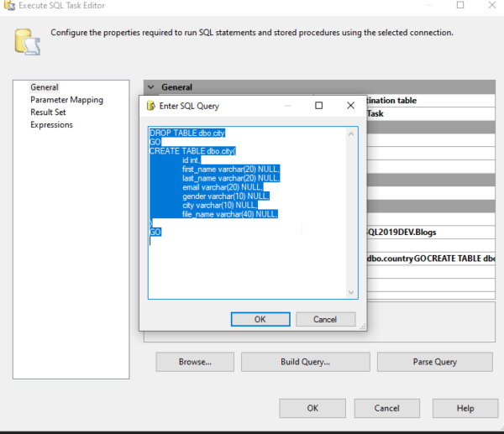Viewport: 504px width, 434px height.
Task: Click the query scrollbar down arrow
Action: click(352, 292)
